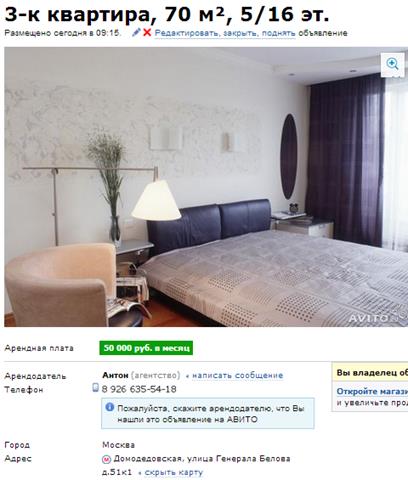Click landlord name Антон

point(115,375)
